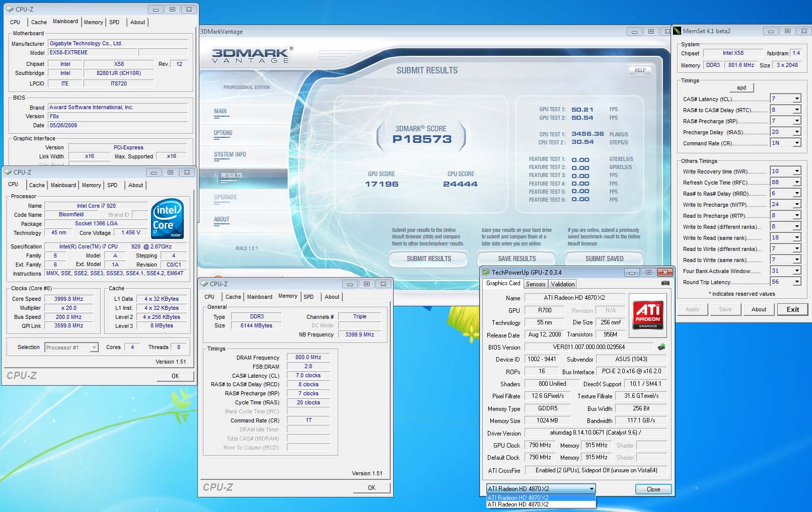Click the Intel Core i7 920 name field
Image resolution: width=812 pixels, height=512 pixels.
(96, 206)
